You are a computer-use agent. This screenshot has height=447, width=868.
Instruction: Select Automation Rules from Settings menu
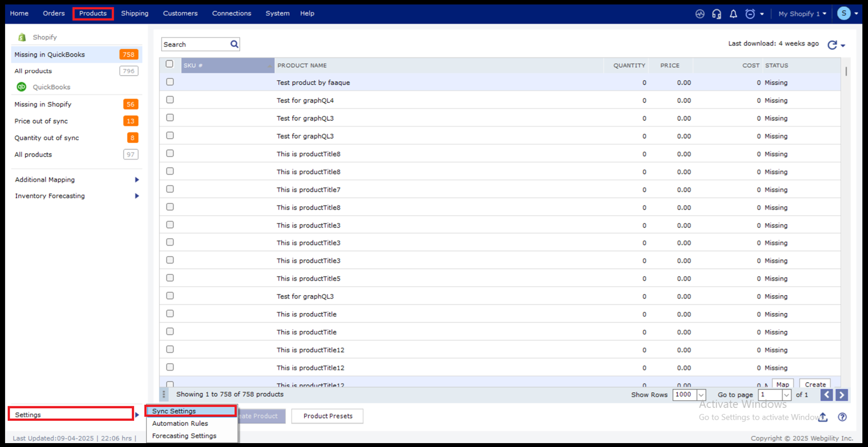(180, 424)
